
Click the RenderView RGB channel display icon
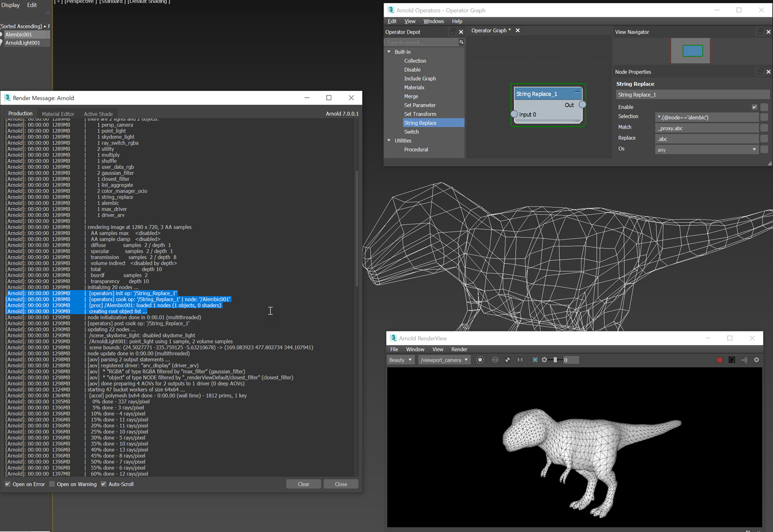click(x=495, y=360)
